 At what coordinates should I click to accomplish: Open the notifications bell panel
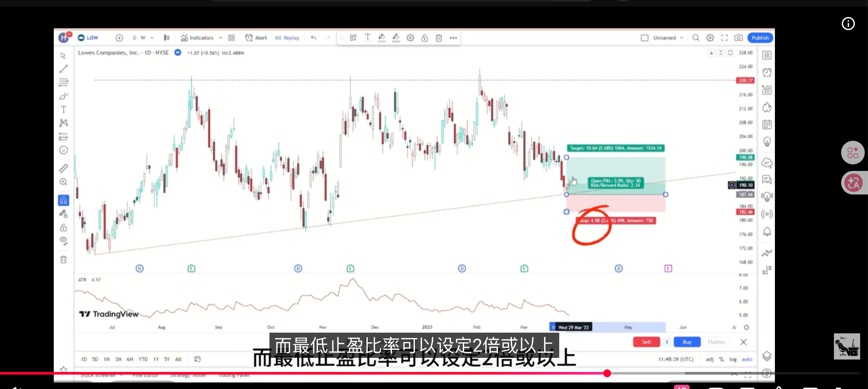click(767, 232)
